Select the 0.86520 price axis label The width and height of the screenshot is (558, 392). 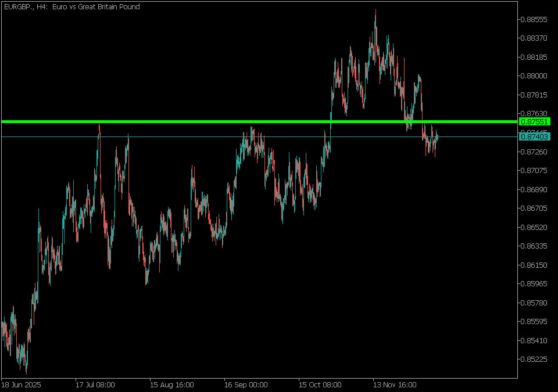[x=535, y=227]
